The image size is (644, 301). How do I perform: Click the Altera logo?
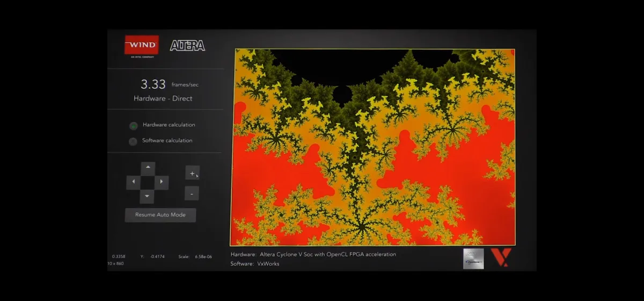(x=187, y=46)
